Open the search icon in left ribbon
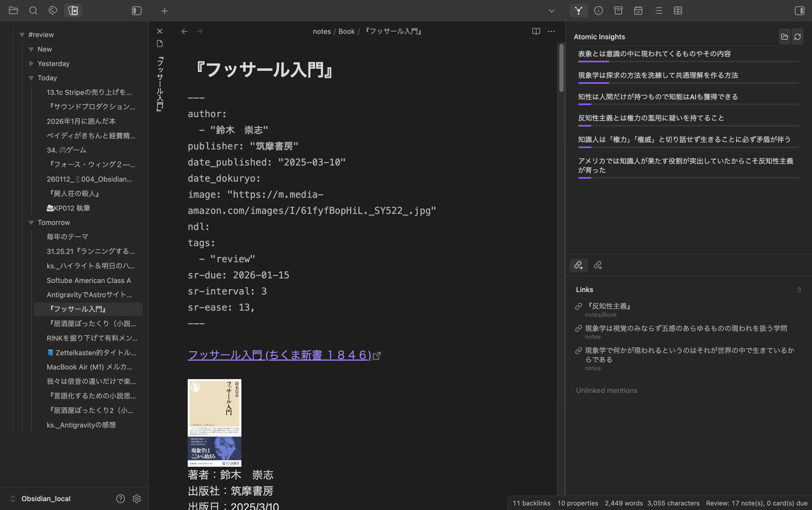 pyautogui.click(x=33, y=10)
